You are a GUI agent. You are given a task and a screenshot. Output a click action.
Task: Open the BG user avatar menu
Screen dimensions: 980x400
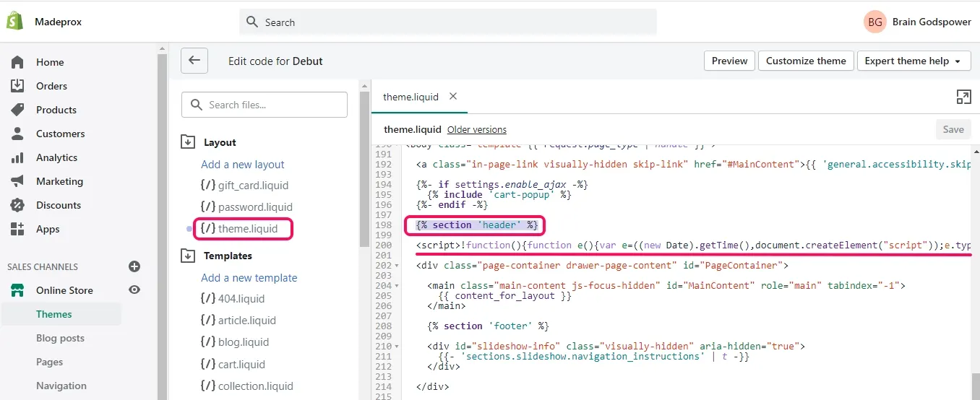click(875, 22)
